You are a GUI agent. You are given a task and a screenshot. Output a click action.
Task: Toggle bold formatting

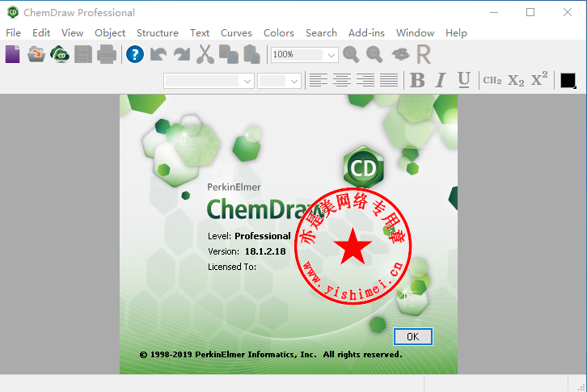pos(417,80)
